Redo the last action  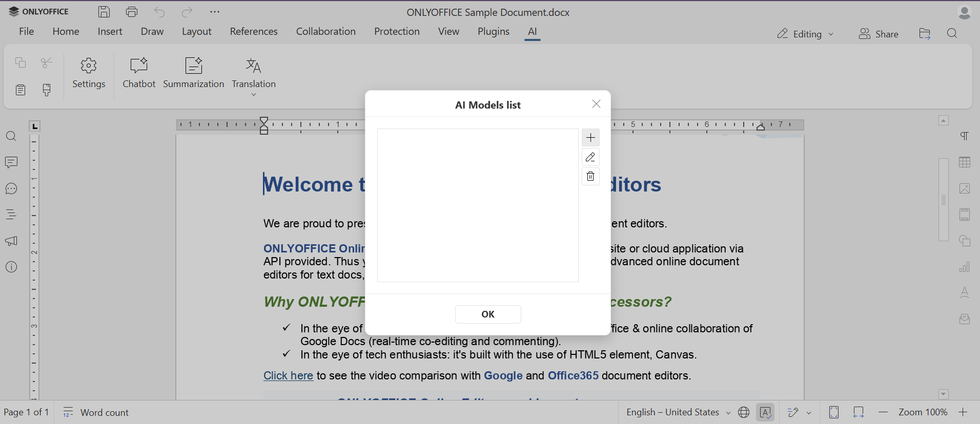coord(187,12)
